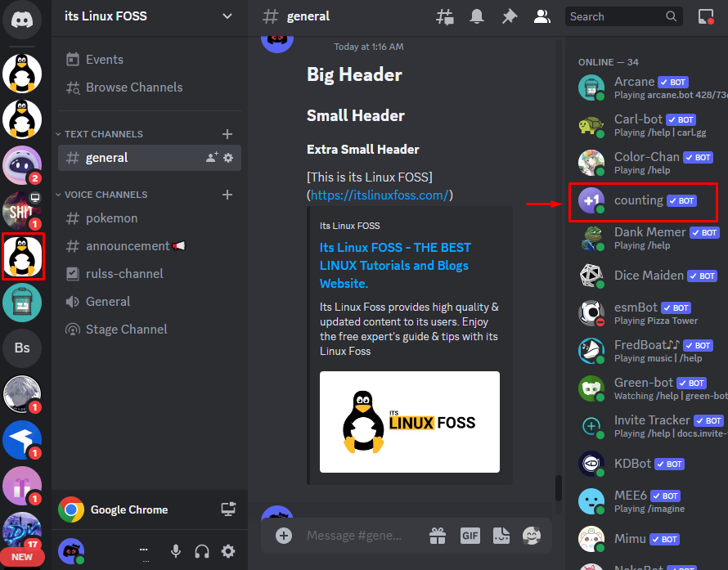Viewport: 728px width, 570px height.
Task: Open embed title Its Linux FOSS - THE BEST
Action: [x=395, y=266]
